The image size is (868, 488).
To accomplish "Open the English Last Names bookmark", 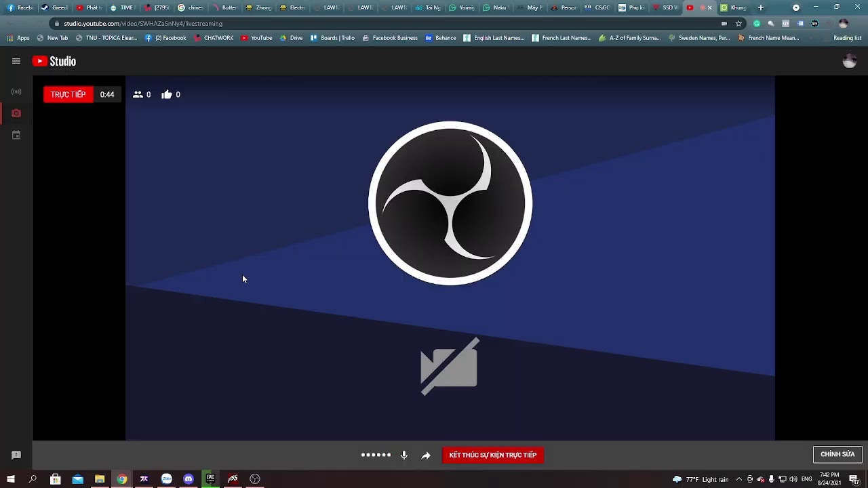I will point(494,38).
